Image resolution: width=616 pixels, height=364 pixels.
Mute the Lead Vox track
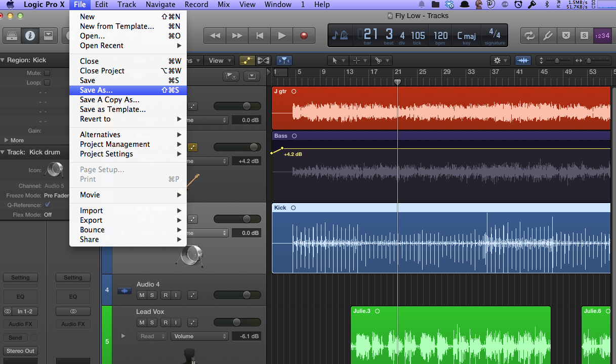pyautogui.click(x=142, y=322)
